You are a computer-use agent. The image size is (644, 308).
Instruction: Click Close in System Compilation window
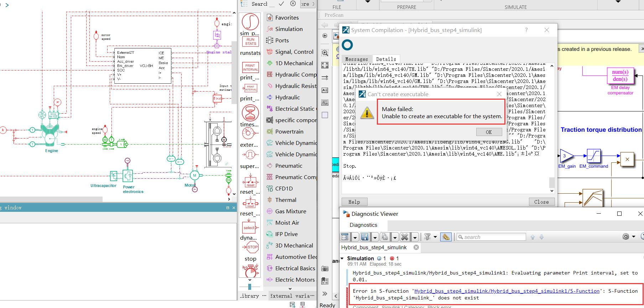(541, 202)
